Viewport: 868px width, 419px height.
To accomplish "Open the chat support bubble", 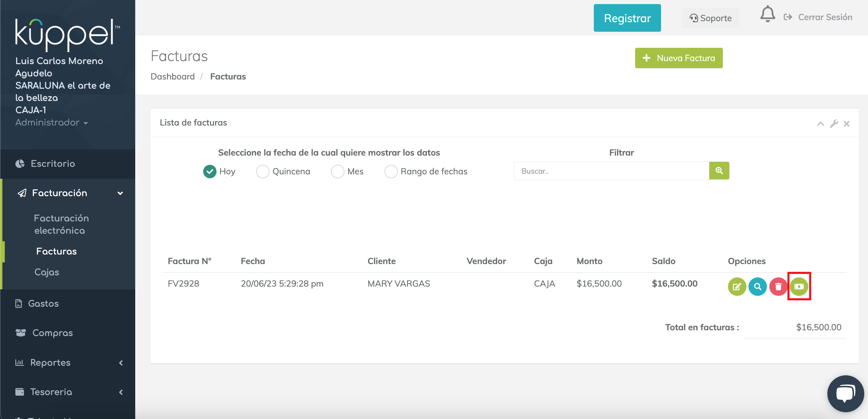I will (x=845, y=394).
